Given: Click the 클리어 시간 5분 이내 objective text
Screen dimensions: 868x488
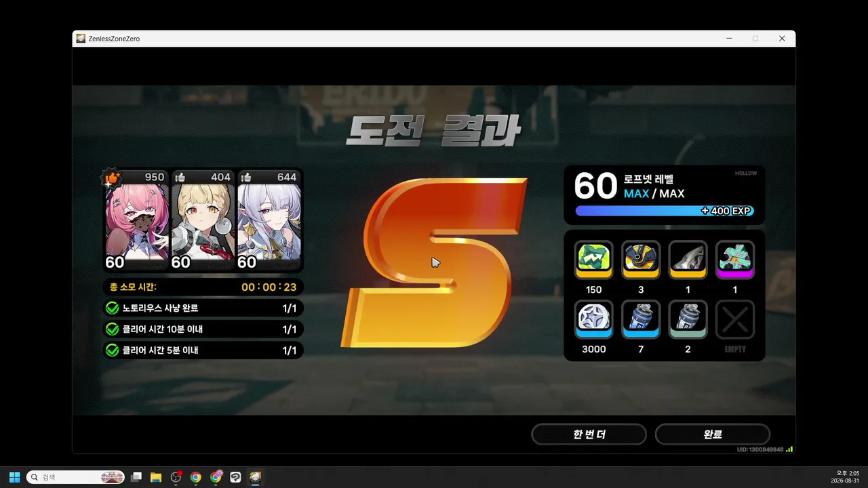Looking at the screenshot, I should point(160,350).
